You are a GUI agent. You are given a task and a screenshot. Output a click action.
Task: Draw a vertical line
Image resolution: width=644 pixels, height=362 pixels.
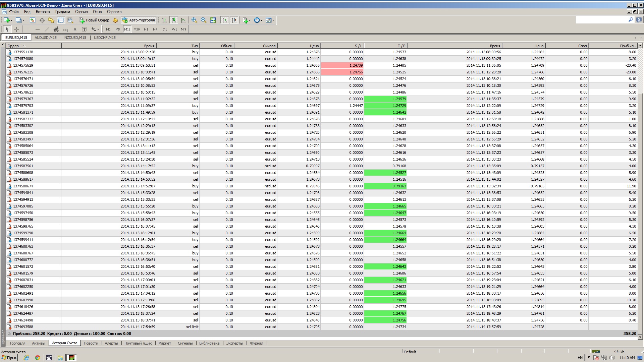pyautogui.click(x=28, y=29)
